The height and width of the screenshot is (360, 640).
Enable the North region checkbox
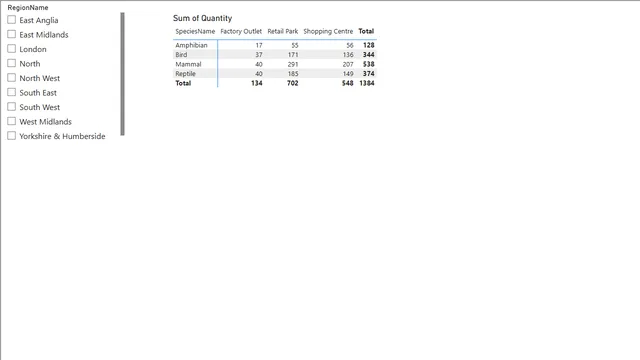pos(11,63)
